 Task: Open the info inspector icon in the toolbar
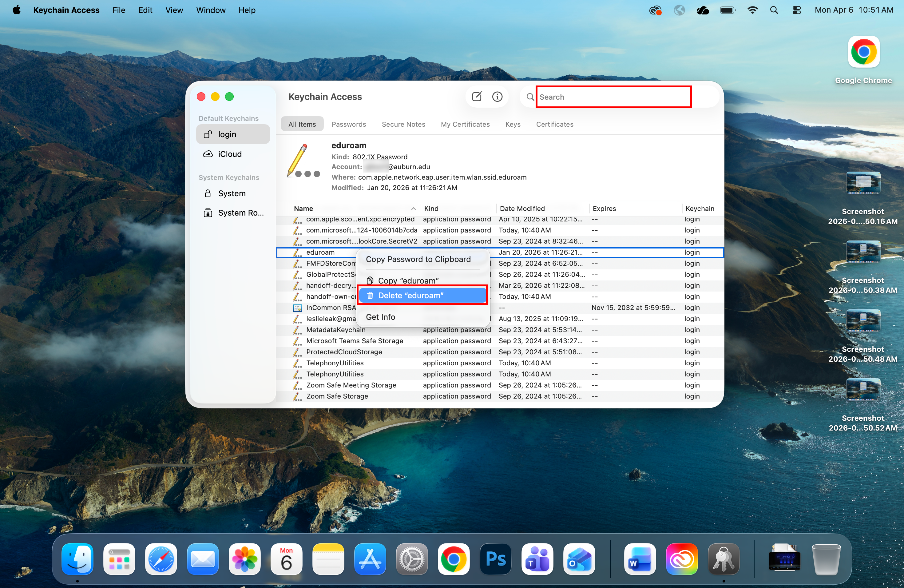point(497,97)
